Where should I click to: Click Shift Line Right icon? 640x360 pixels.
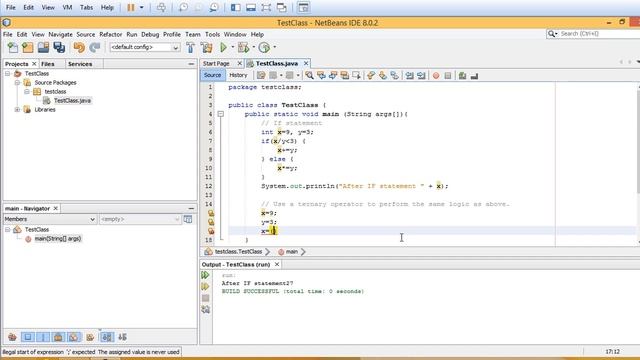[421, 76]
